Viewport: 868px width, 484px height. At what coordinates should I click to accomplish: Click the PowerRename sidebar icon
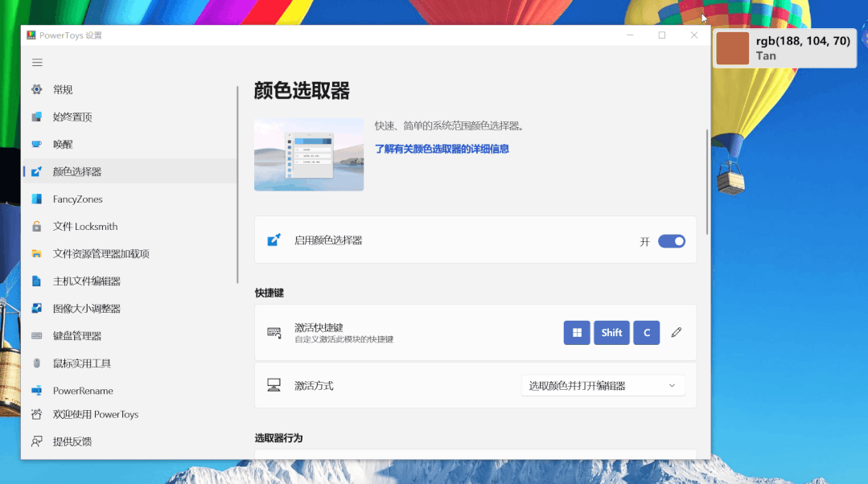click(36, 391)
